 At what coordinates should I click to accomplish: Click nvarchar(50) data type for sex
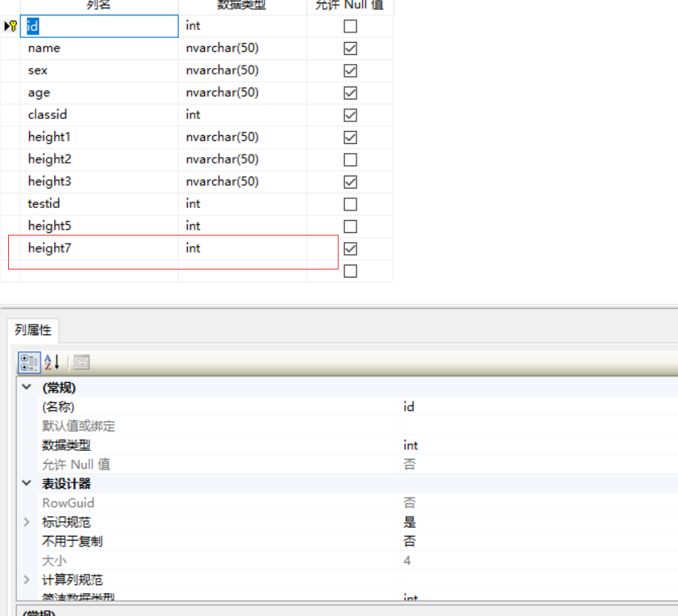click(x=242, y=70)
